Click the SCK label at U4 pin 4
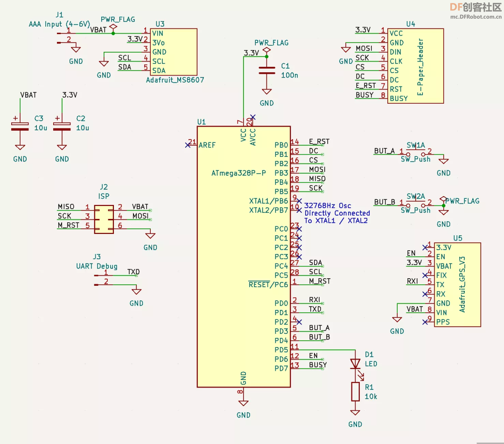Screen dimensions: 504x444 pyautogui.click(x=362, y=58)
